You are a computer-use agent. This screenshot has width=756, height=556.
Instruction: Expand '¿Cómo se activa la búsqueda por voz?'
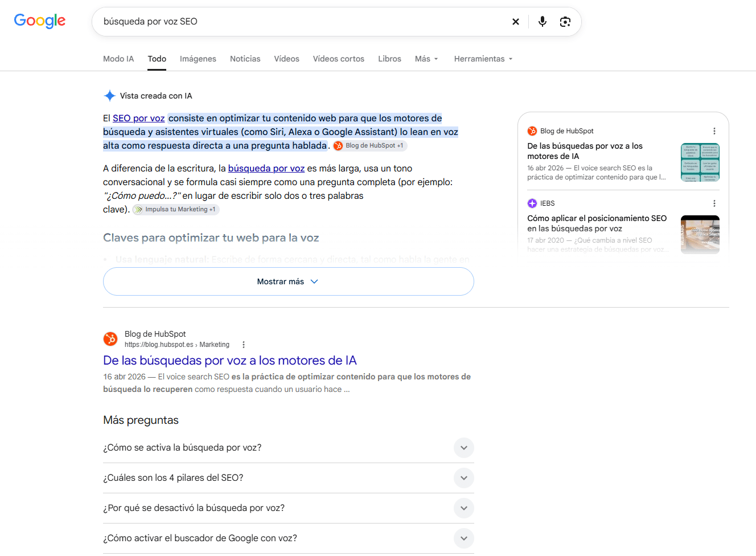tap(289, 448)
